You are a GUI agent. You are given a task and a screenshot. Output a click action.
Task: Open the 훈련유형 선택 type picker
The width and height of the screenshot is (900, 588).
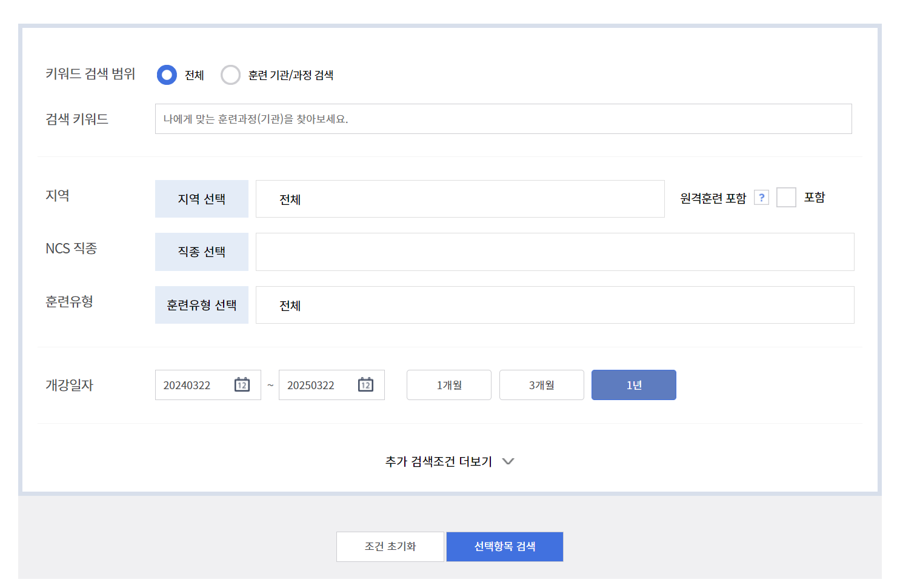coord(201,305)
